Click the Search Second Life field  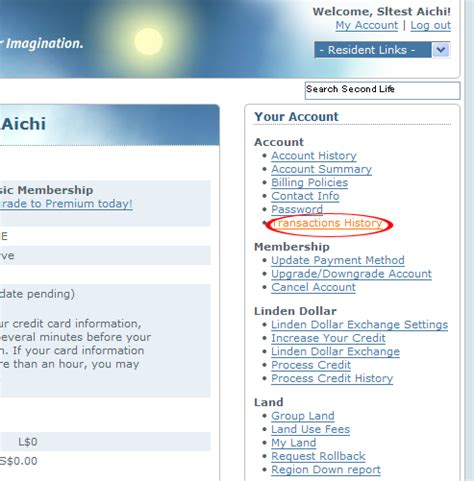382,90
